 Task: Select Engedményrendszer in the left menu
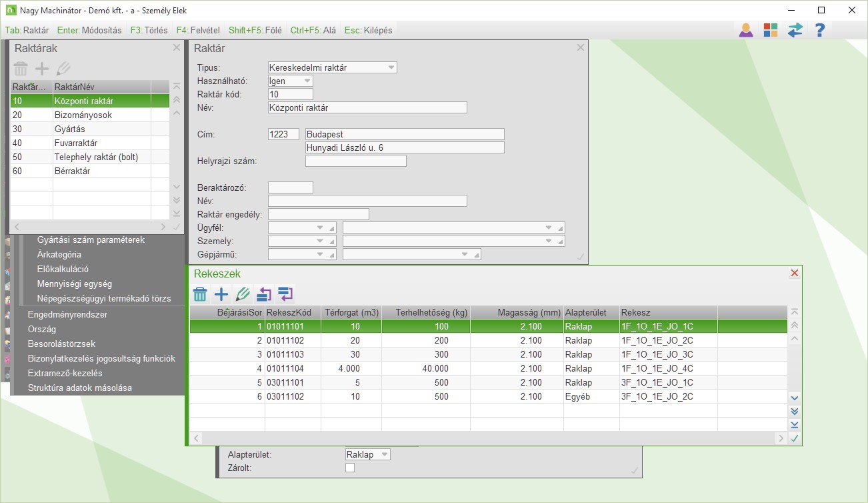click(67, 315)
